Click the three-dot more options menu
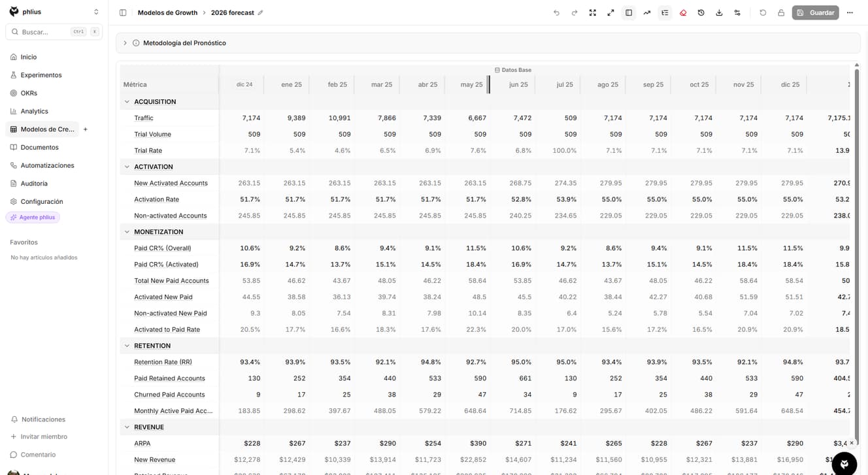Viewport: 868px width, 475px height. [850, 12]
